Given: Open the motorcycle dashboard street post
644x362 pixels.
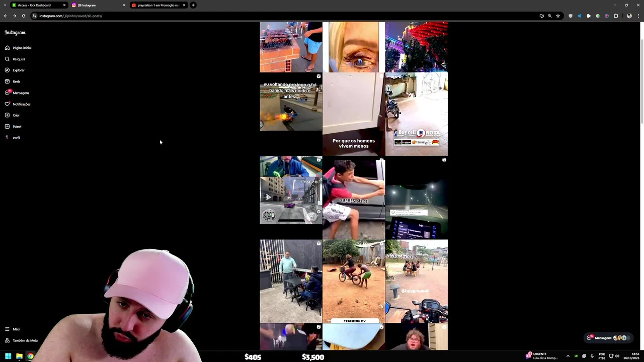Looking at the screenshot, I should 416,281.
